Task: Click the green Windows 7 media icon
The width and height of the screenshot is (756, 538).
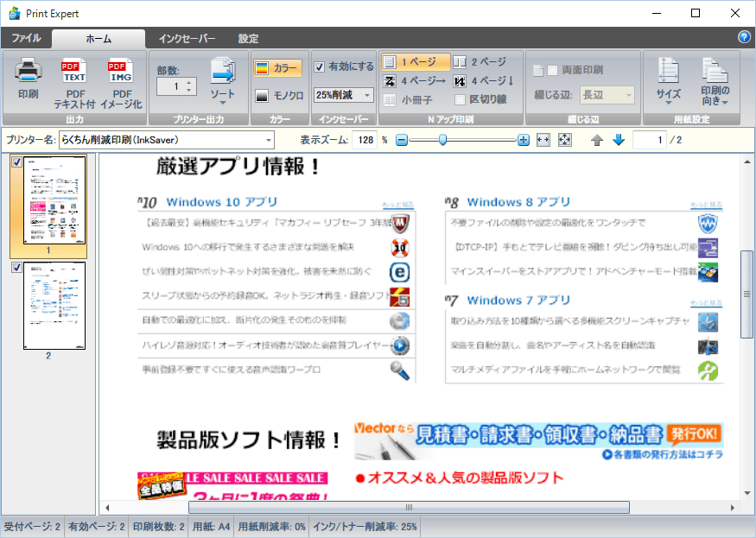Action: (708, 370)
